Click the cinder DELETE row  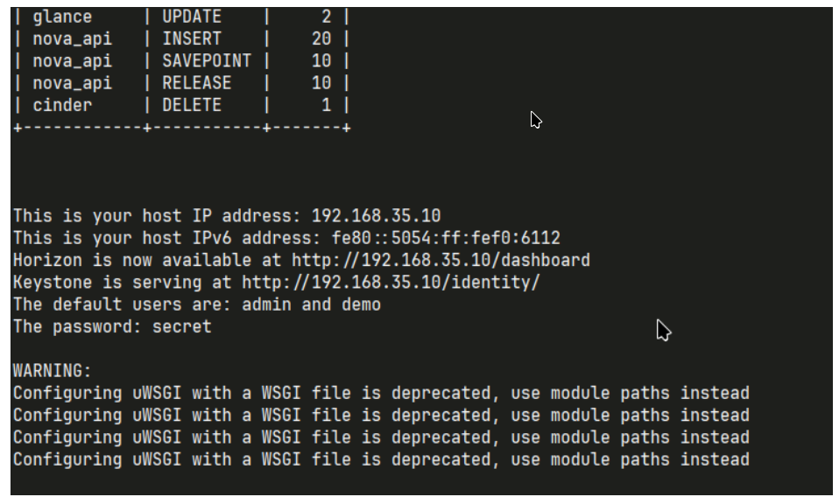coord(182,105)
